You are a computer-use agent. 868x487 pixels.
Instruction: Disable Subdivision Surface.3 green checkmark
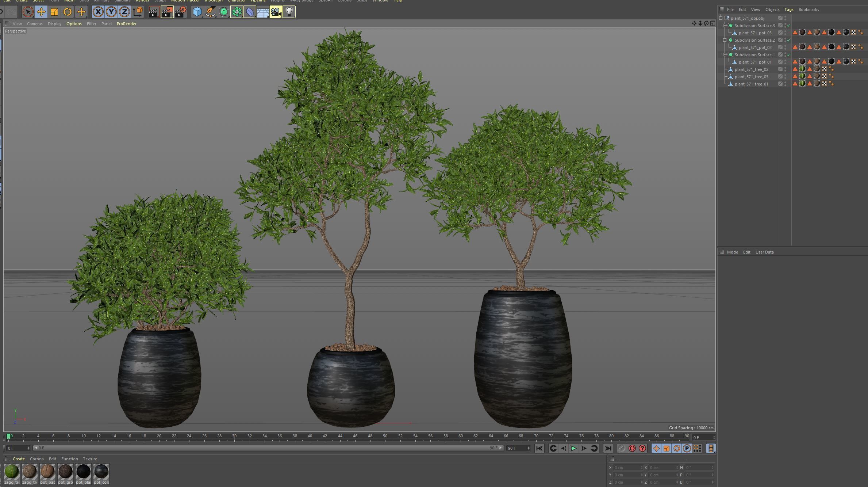pos(788,26)
